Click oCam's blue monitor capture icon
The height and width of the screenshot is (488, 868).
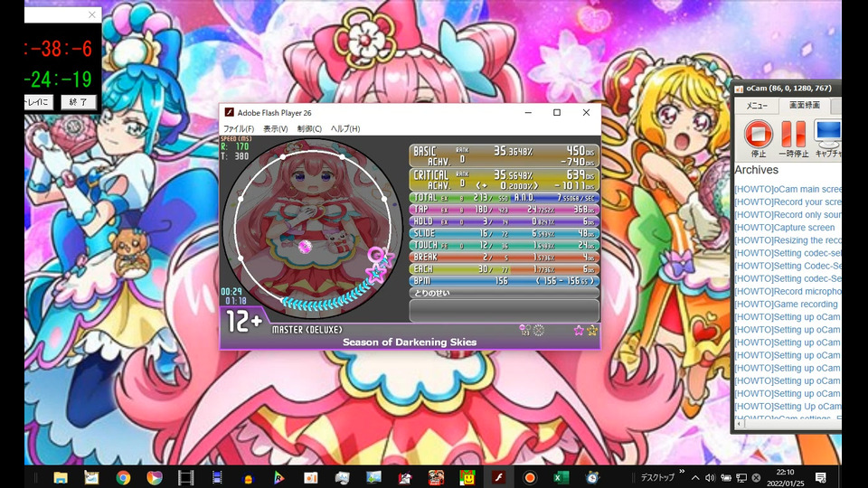point(827,135)
